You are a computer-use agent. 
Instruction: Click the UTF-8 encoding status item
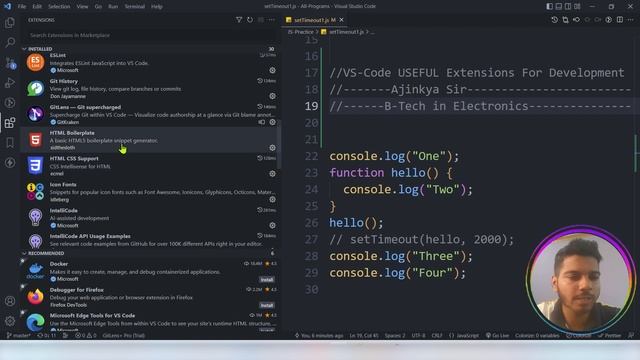[418, 336]
